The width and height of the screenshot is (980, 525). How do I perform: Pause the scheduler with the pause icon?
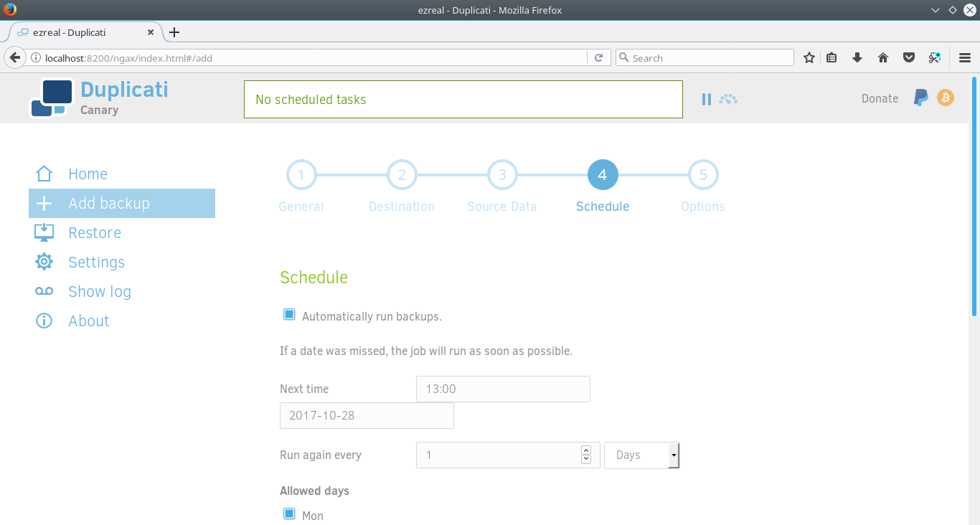click(707, 99)
